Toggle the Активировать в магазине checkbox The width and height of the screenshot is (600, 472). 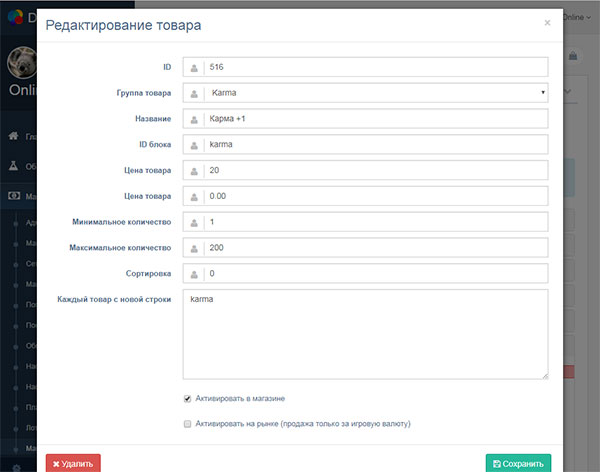187,399
